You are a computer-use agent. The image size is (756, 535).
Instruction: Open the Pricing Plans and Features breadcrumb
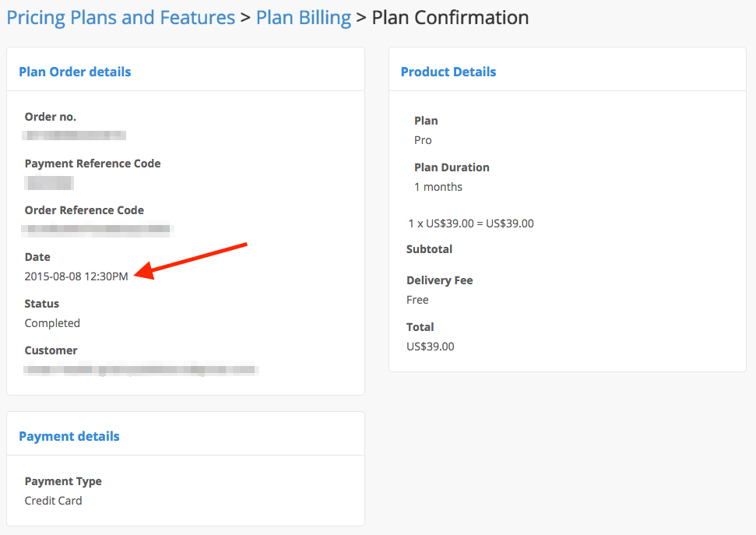coord(121,18)
